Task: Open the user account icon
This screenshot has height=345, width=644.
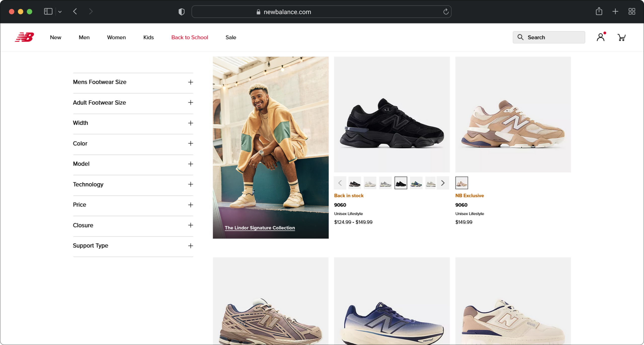Action: 600,37
